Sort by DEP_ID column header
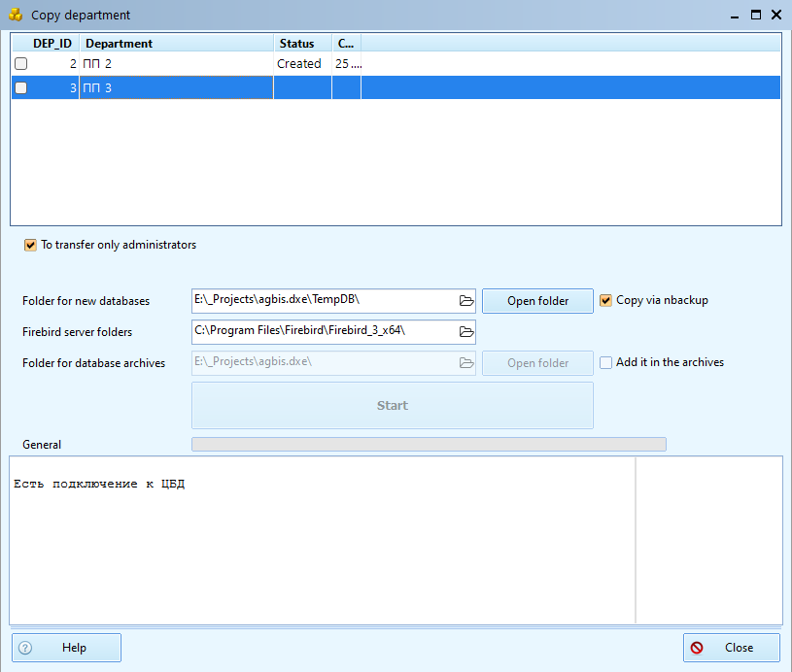The image size is (792, 672). 52,44
